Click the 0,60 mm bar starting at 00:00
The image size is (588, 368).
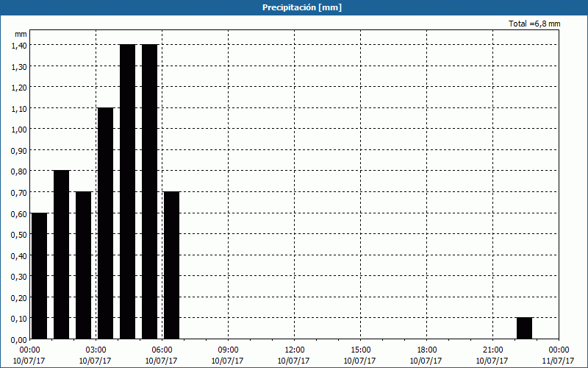tap(39, 276)
